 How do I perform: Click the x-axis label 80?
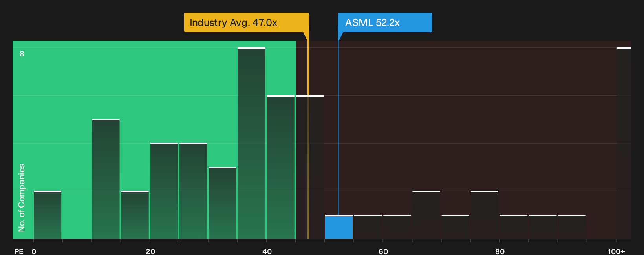[x=500, y=251]
